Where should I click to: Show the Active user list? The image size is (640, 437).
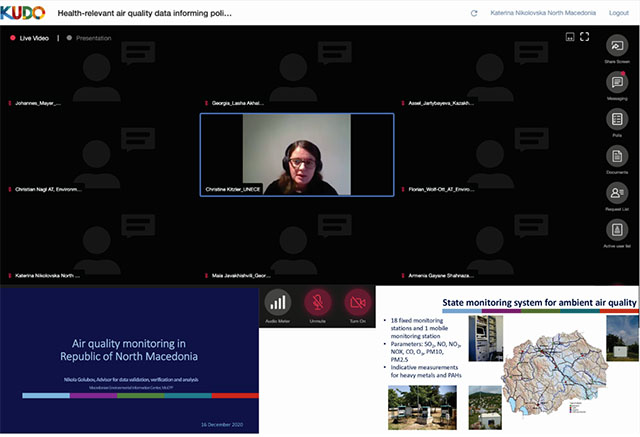click(616, 230)
